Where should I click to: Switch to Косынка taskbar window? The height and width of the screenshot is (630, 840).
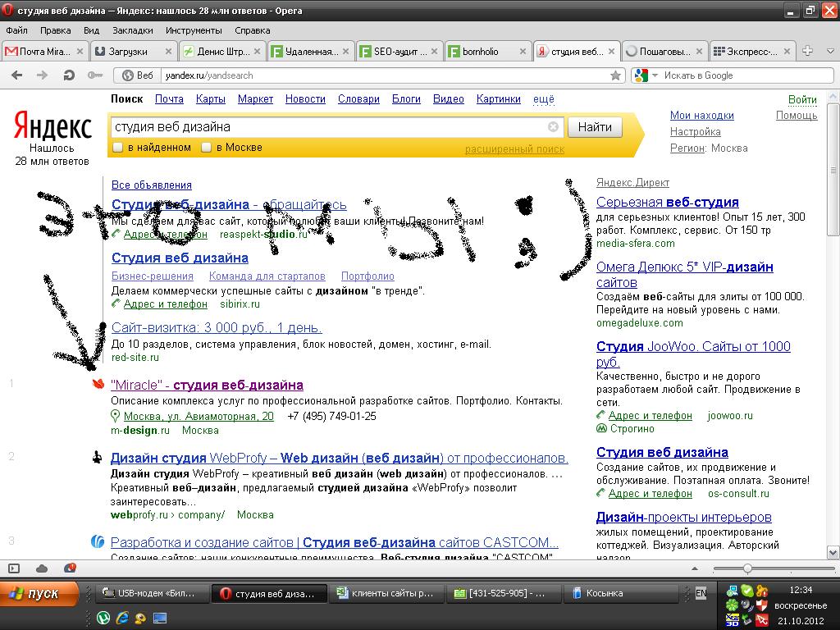[622, 594]
